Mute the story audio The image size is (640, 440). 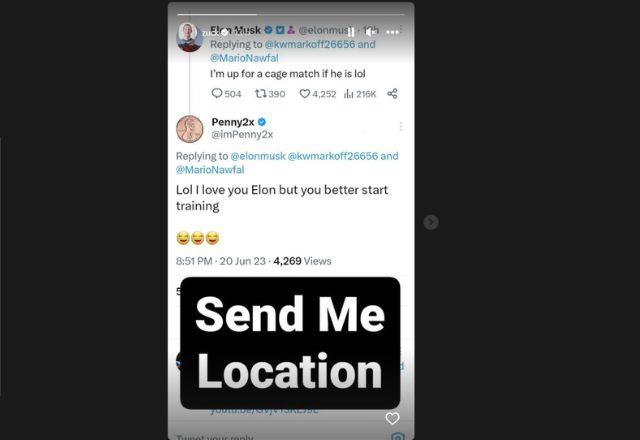click(x=371, y=32)
